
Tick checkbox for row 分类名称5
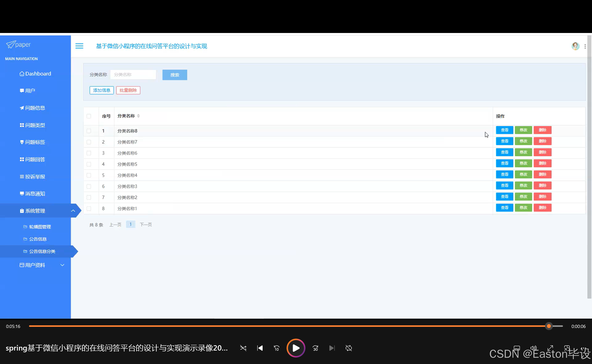pyautogui.click(x=89, y=164)
